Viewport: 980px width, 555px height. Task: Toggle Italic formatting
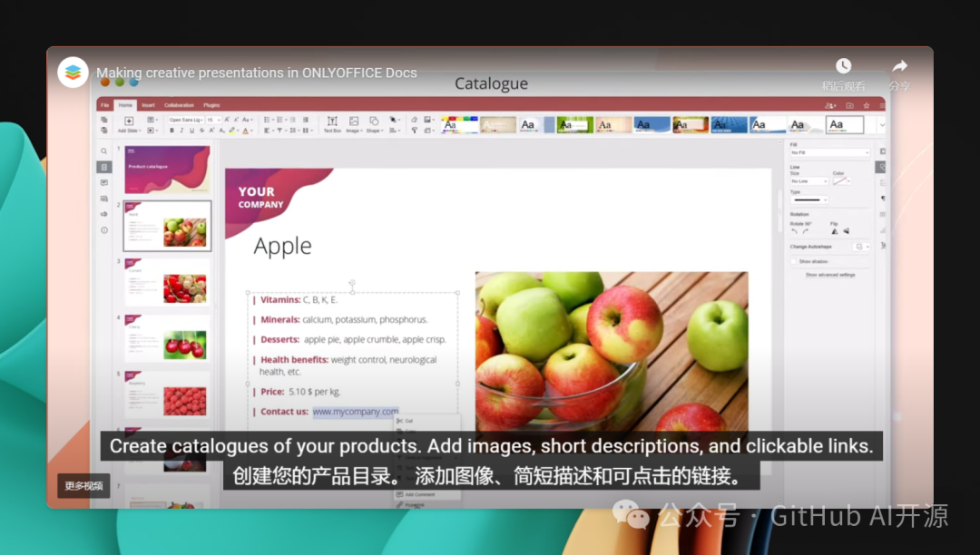coord(181,131)
